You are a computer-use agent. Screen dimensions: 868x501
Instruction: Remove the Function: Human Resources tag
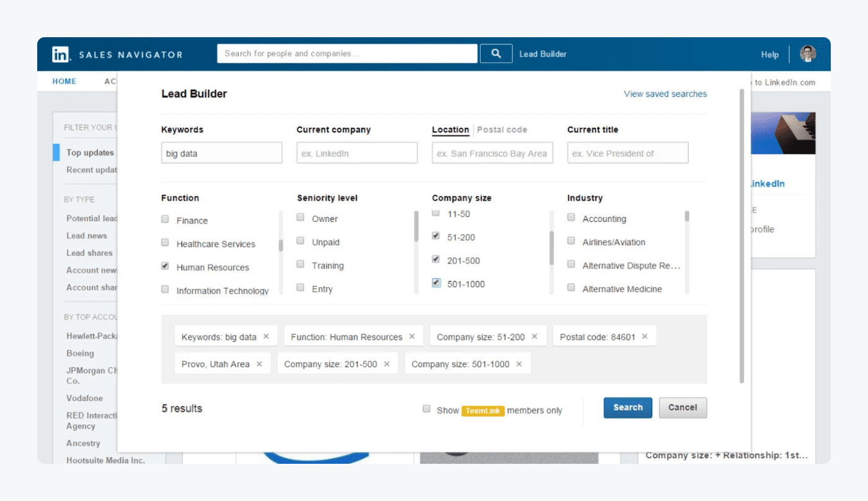click(412, 337)
